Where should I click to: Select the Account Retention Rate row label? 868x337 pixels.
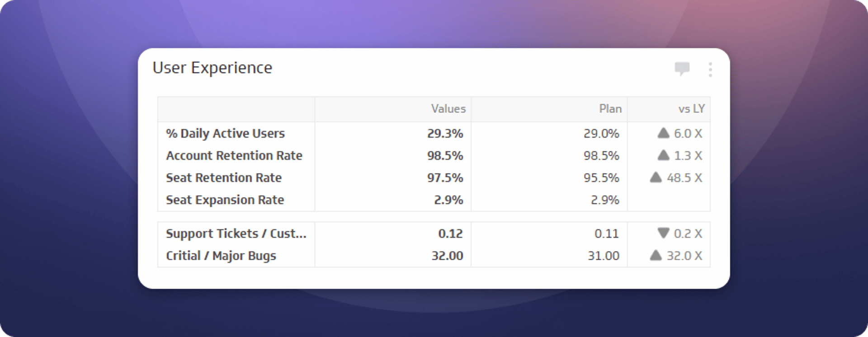point(234,155)
